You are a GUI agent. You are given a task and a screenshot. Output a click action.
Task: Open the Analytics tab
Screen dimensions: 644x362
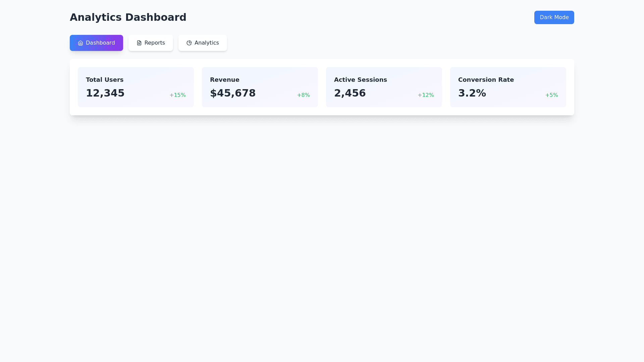[x=203, y=43]
